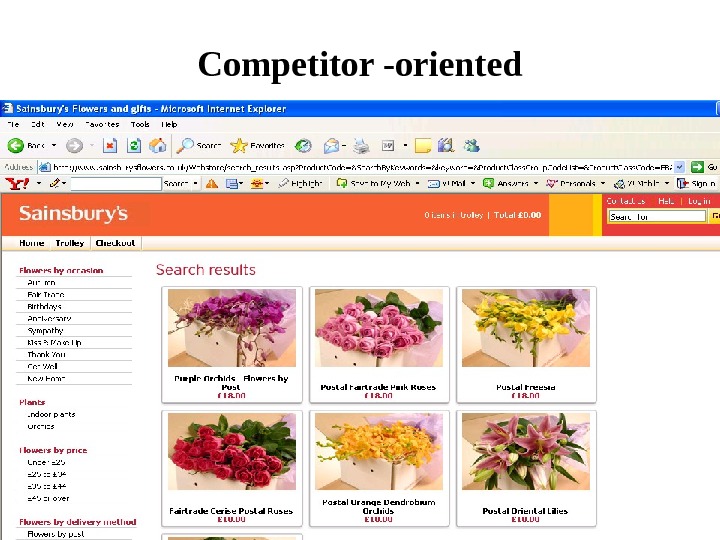
Task: Click the yellow note/folder icon
Action: click(423, 146)
